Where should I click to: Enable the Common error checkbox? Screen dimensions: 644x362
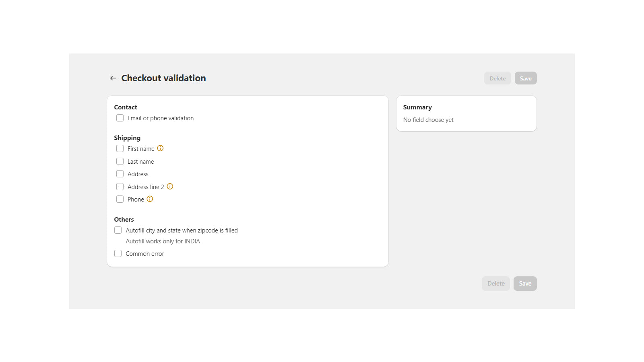click(x=118, y=254)
